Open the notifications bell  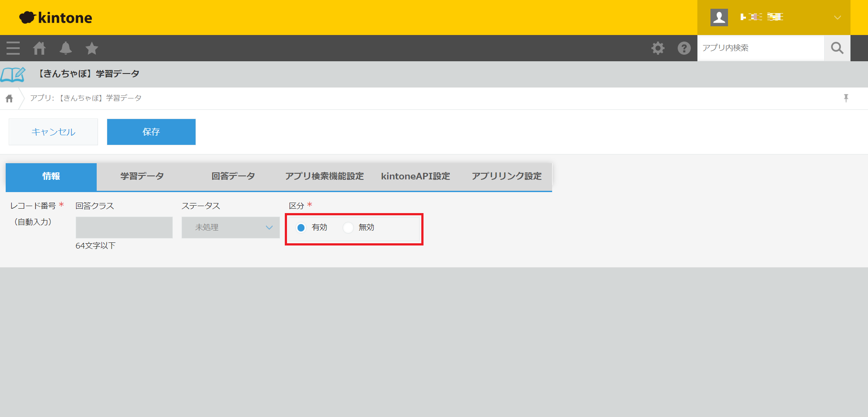pyautogui.click(x=66, y=48)
